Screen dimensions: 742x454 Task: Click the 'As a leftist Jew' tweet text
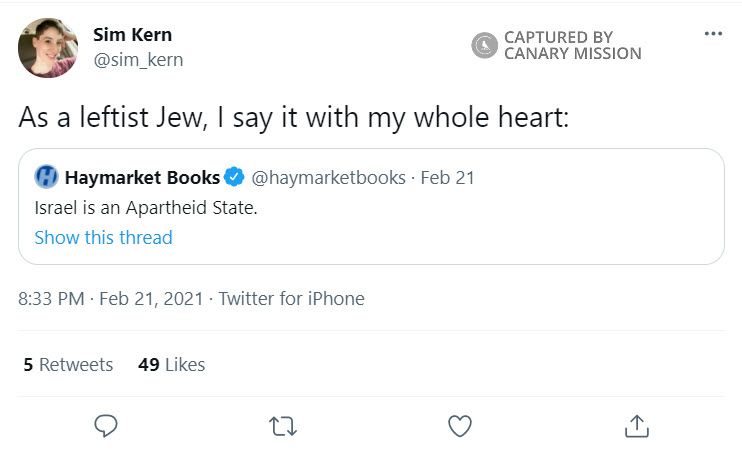tap(293, 117)
